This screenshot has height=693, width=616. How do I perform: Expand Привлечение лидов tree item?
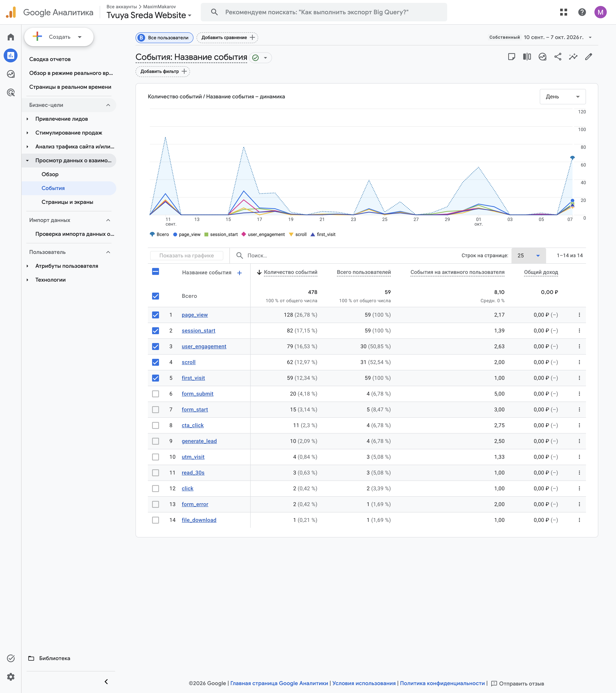[x=28, y=119]
